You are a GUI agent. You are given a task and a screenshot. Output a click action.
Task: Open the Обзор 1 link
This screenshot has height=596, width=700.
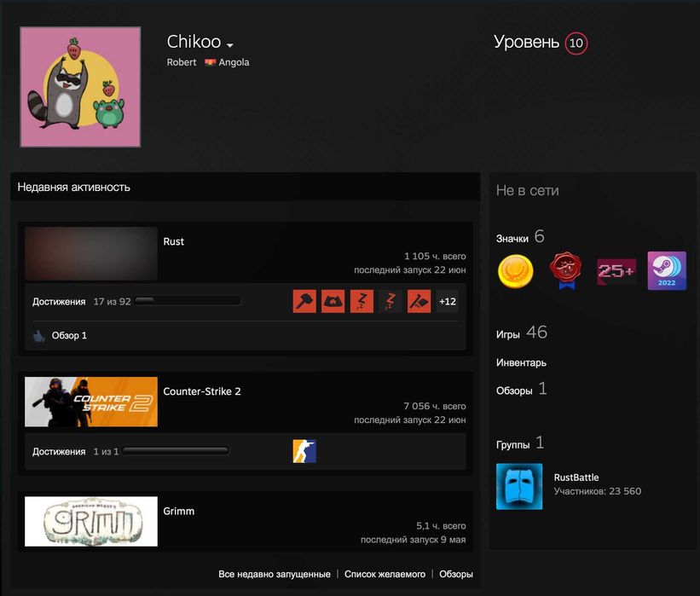coord(69,336)
